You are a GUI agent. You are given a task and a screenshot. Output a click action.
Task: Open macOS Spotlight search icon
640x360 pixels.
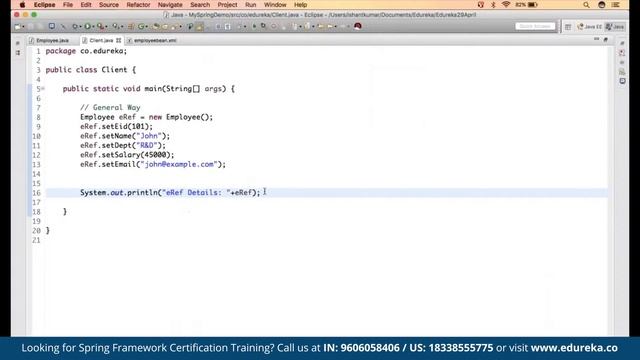coord(586,5)
